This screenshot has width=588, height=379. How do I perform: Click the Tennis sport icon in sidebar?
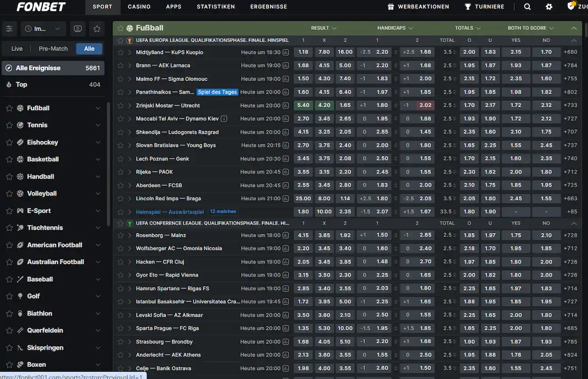pos(20,125)
